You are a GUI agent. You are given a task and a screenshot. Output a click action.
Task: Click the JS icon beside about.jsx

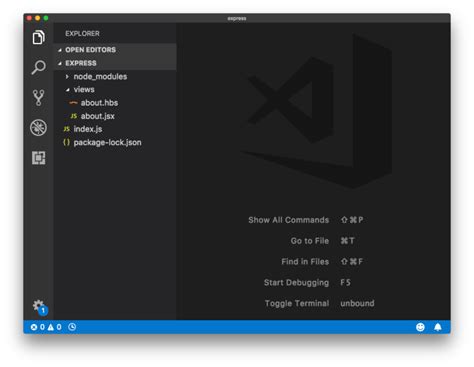click(x=74, y=116)
